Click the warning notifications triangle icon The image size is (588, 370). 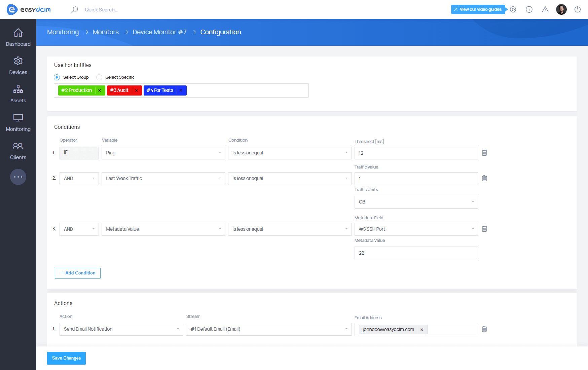pos(545,9)
